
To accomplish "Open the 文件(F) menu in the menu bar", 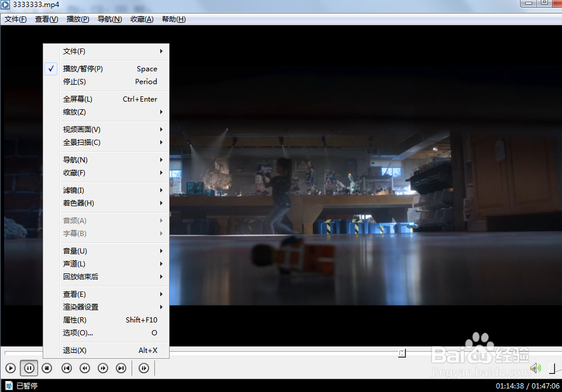I will pyautogui.click(x=15, y=19).
